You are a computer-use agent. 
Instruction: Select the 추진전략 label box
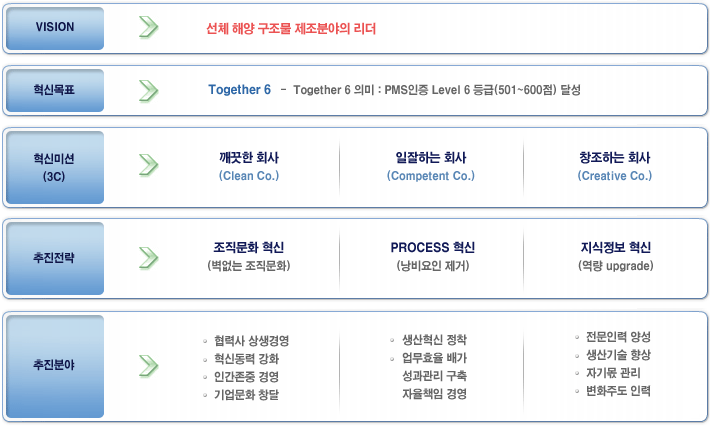tap(55, 258)
